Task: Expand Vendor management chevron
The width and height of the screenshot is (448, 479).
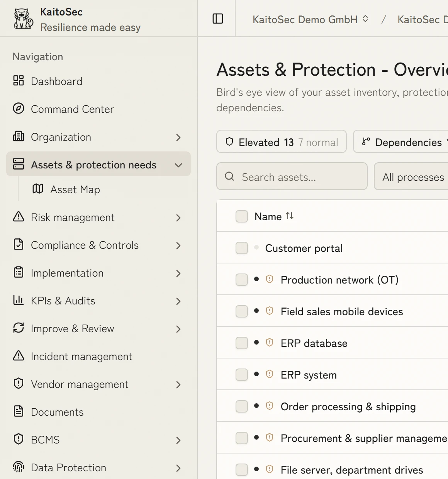Action: [178, 385]
